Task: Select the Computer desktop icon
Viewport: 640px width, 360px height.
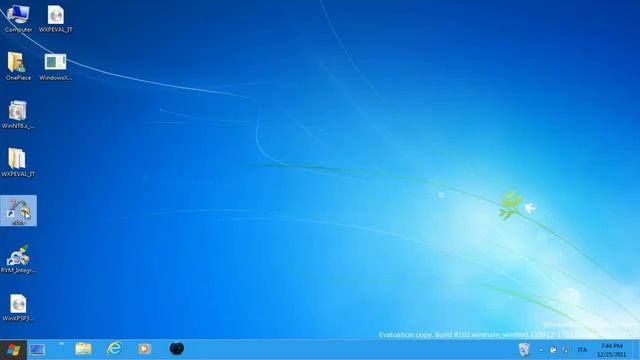Action: (18, 19)
